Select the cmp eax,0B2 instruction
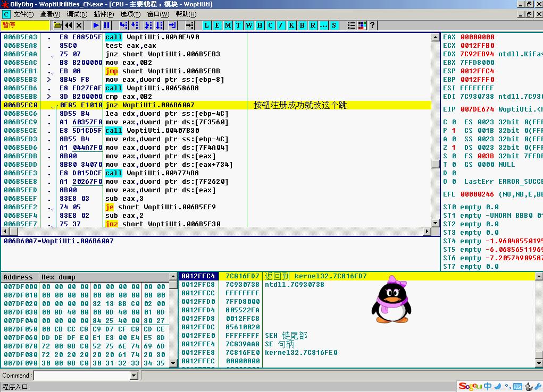 point(129,97)
